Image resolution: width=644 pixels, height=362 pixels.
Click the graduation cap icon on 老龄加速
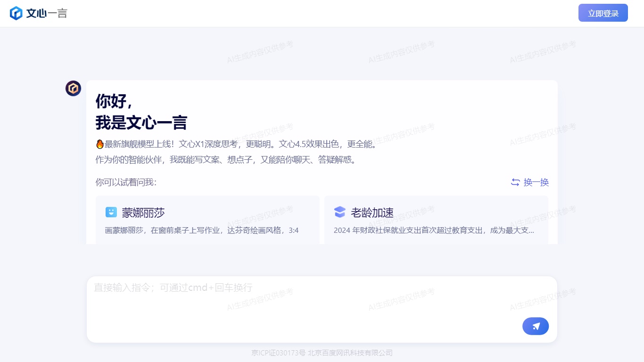[x=340, y=213]
